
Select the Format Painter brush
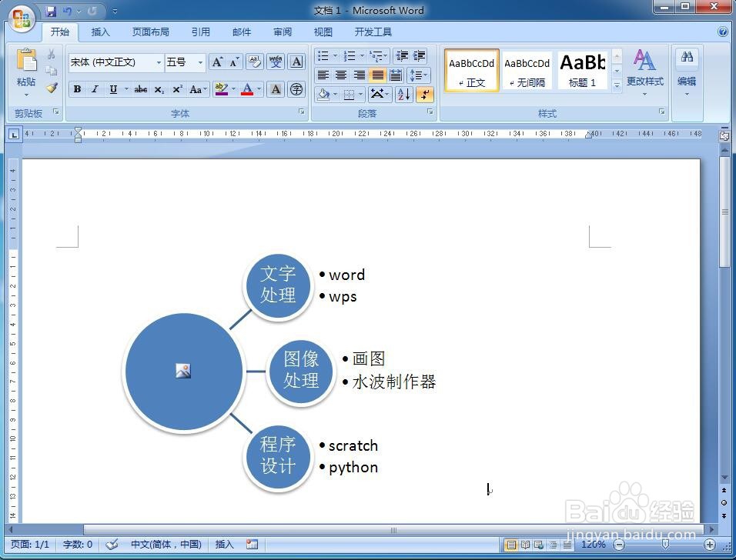click(x=51, y=87)
